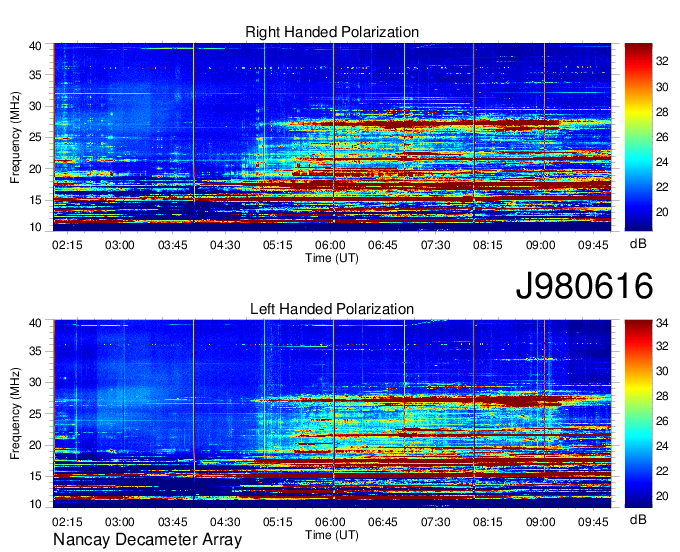
Task: Click the 10 MHz tick on bottom plot
Action: [35, 504]
